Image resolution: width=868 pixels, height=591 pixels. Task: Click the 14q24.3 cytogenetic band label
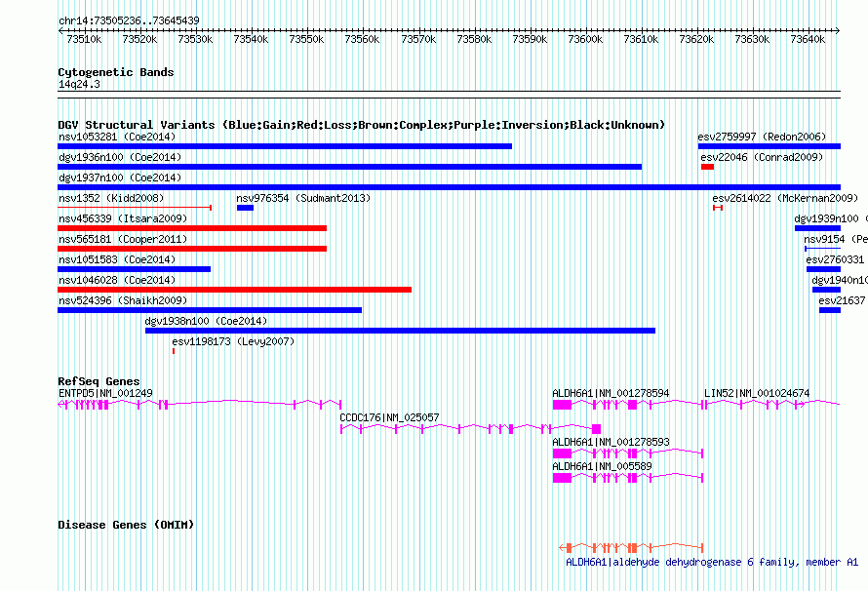pyautogui.click(x=79, y=85)
